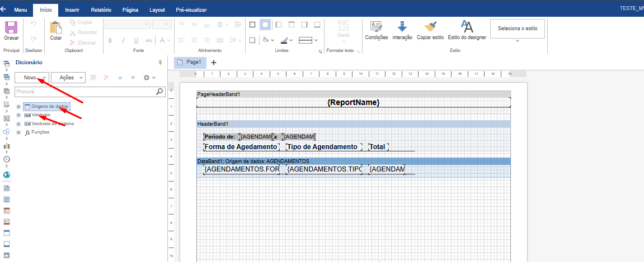The image size is (644, 262).
Task: Move dictionary item up arrow
Action: click(120, 78)
